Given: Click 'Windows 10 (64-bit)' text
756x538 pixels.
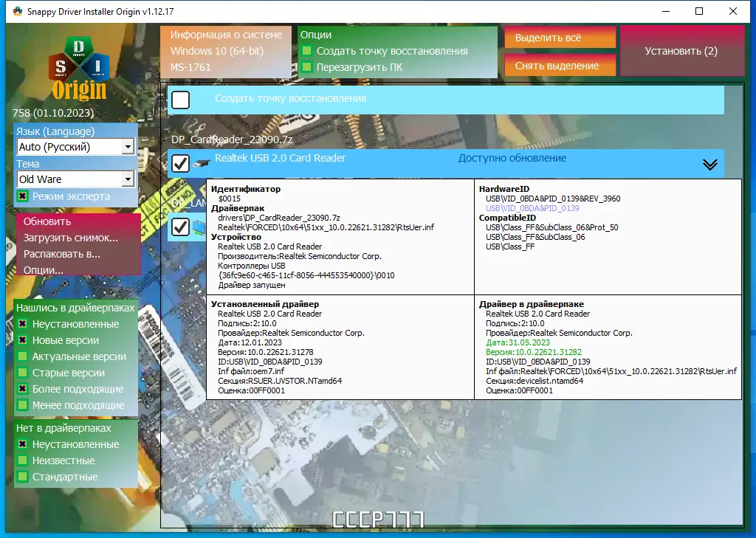Looking at the screenshot, I should point(217,51).
